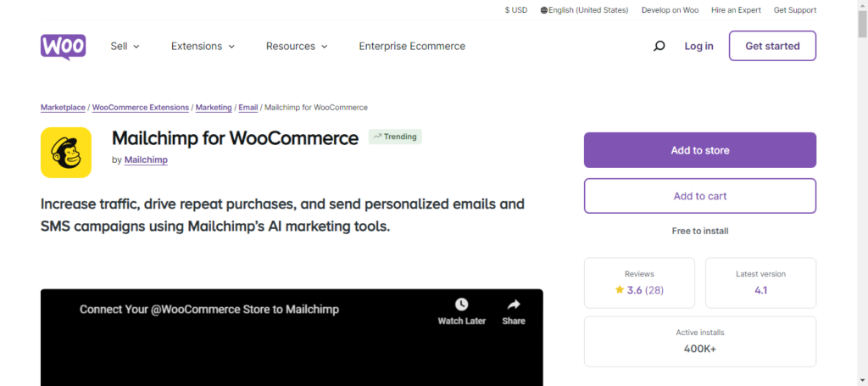Open the Marketing breadcrumb link
The width and height of the screenshot is (868, 386).
coord(214,108)
